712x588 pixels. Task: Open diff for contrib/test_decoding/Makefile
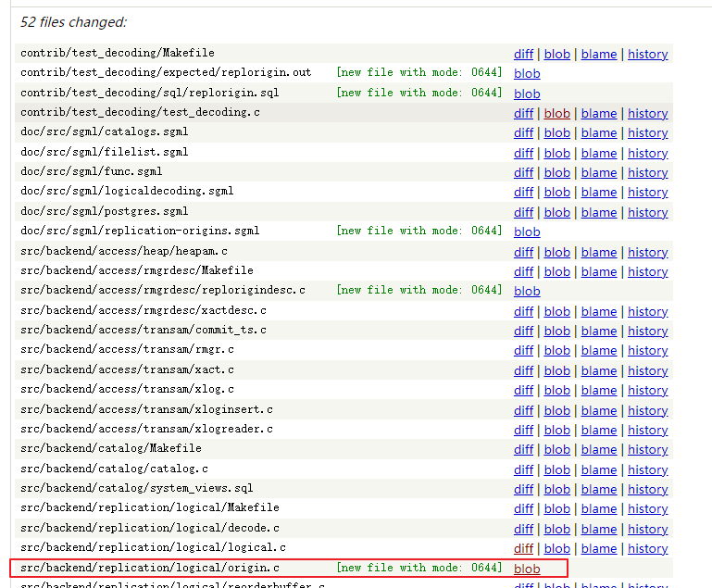pyautogui.click(x=523, y=54)
